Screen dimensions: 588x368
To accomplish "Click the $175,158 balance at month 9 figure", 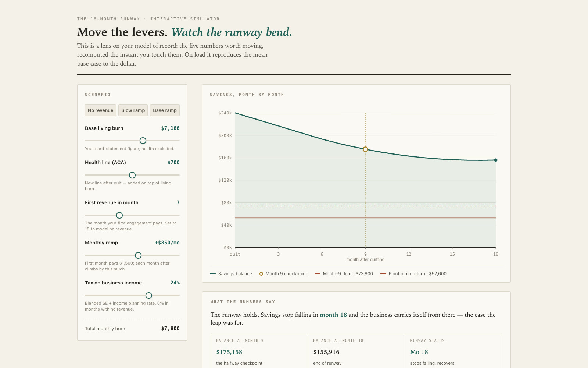I will pyautogui.click(x=229, y=352).
